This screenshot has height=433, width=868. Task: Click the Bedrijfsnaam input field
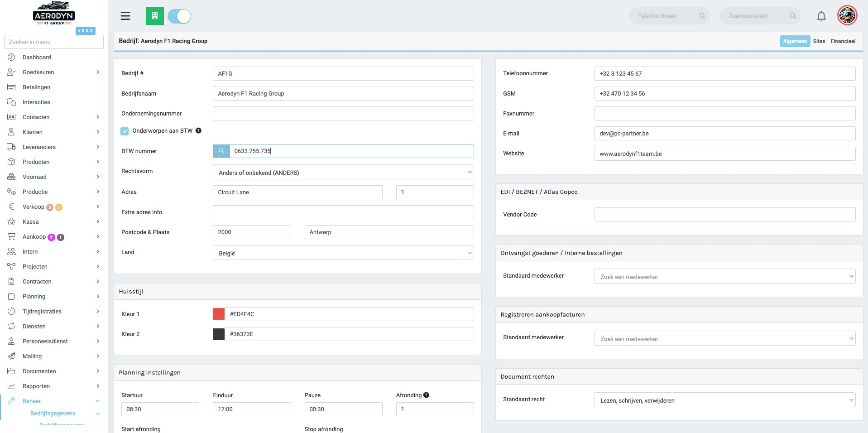pos(343,93)
